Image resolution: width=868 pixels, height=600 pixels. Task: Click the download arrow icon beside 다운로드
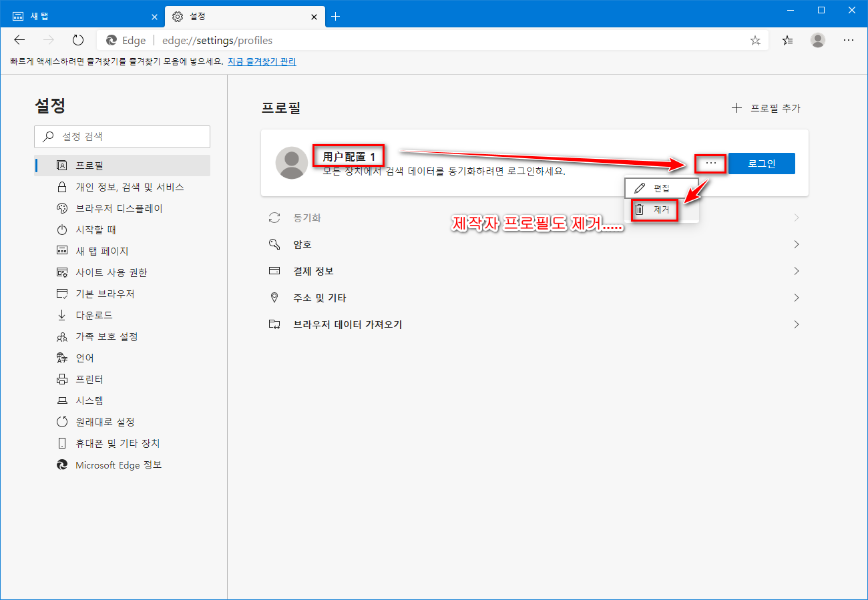pyautogui.click(x=62, y=315)
